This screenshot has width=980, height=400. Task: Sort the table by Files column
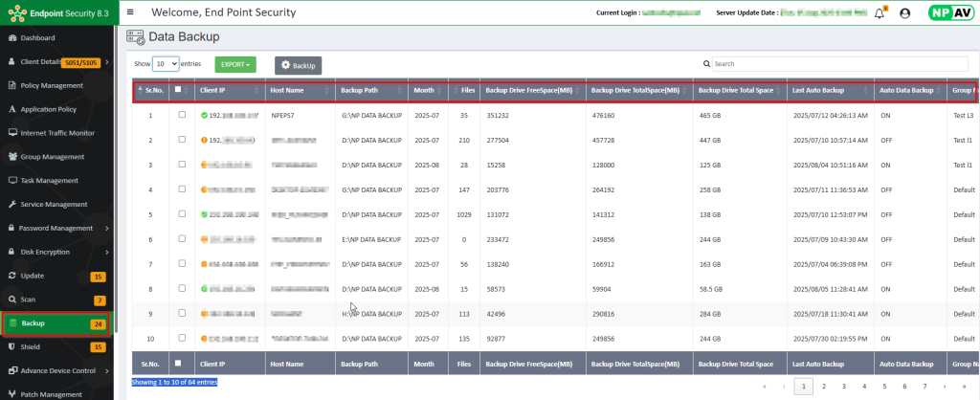click(463, 90)
